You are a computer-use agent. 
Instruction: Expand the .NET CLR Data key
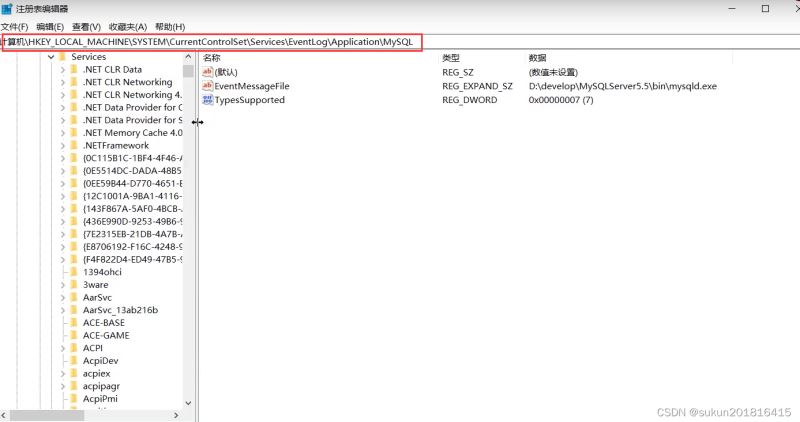point(61,70)
